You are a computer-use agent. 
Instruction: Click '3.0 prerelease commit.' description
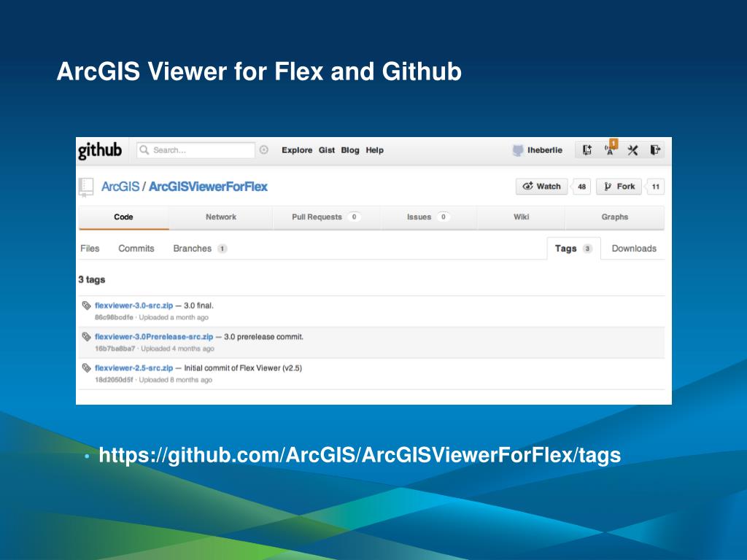pos(263,337)
